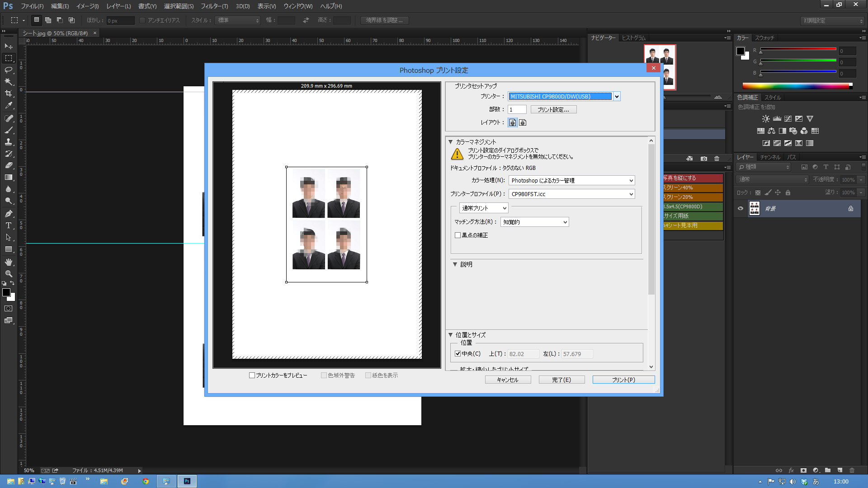Select the Crop tool
Screen dimensions: 868x488
pyautogui.click(x=9, y=94)
